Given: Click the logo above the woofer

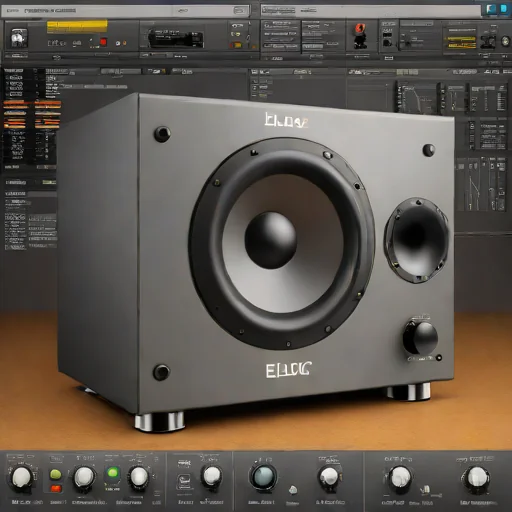Looking at the screenshot, I should (x=286, y=120).
